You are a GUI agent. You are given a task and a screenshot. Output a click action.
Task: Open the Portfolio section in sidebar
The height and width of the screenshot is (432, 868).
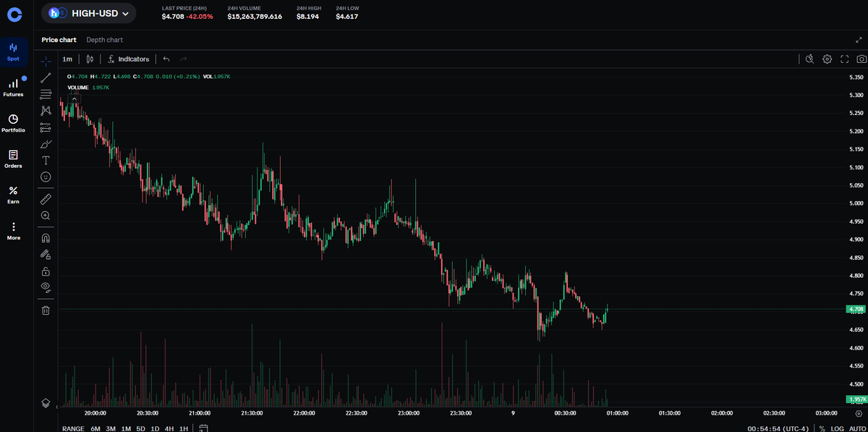pos(14,122)
